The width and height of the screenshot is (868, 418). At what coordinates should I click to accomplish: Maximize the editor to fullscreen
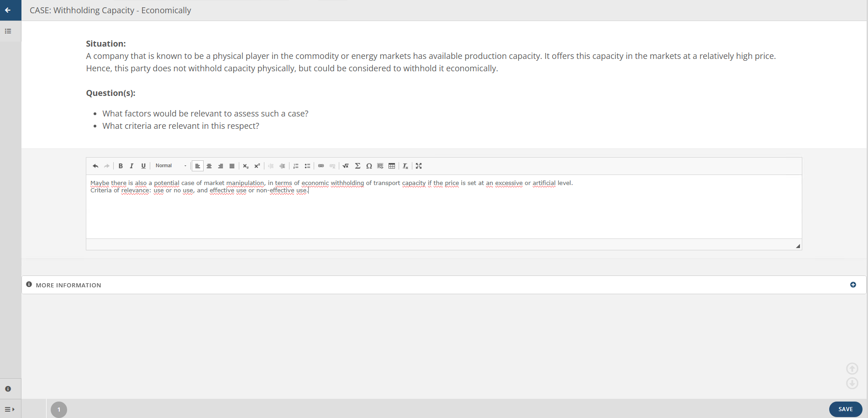(419, 166)
